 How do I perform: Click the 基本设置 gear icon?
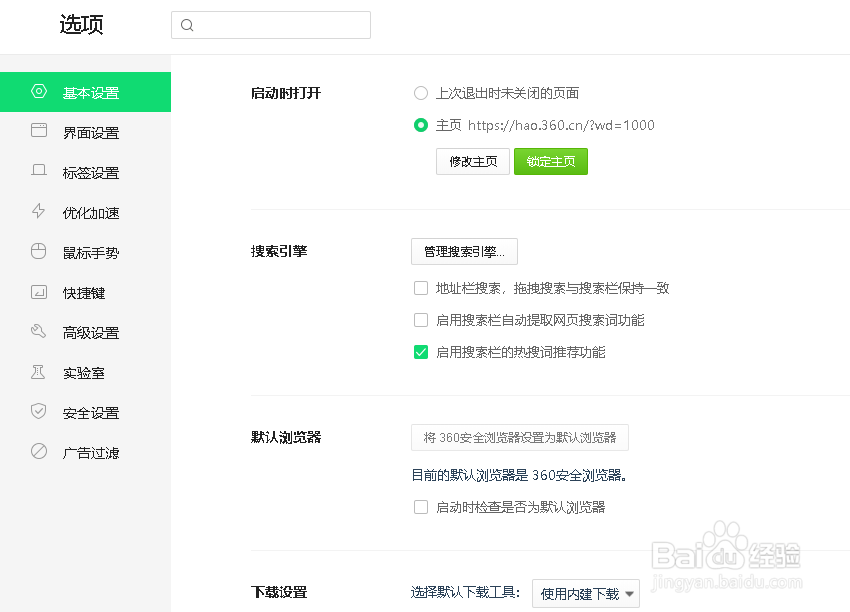(x=39, y=91)
